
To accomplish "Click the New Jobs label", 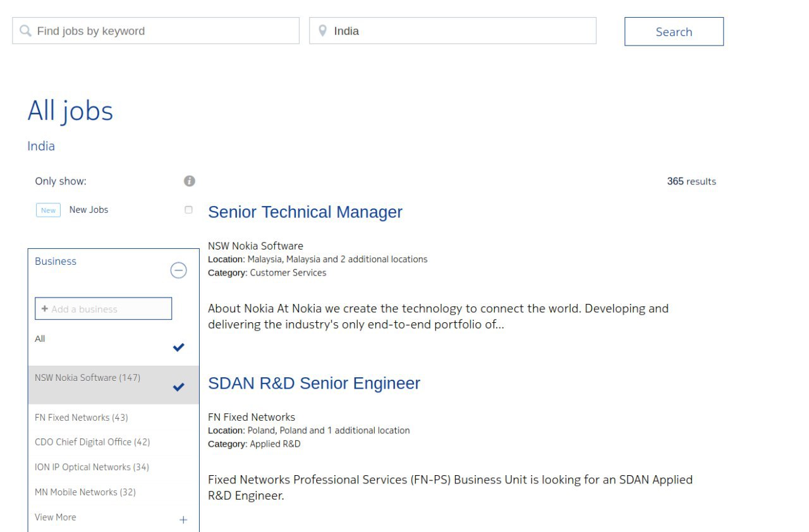I will coord(88,210).
